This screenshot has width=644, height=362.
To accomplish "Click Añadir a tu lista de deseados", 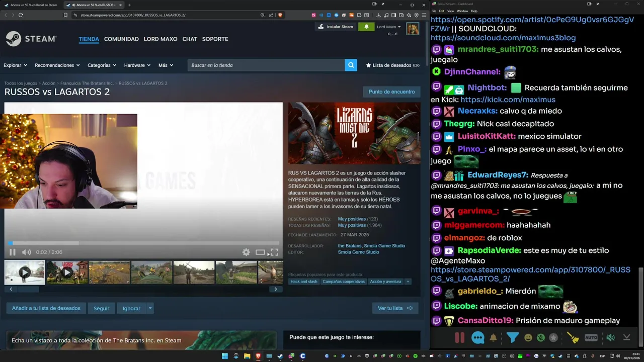I will (46, 308).
